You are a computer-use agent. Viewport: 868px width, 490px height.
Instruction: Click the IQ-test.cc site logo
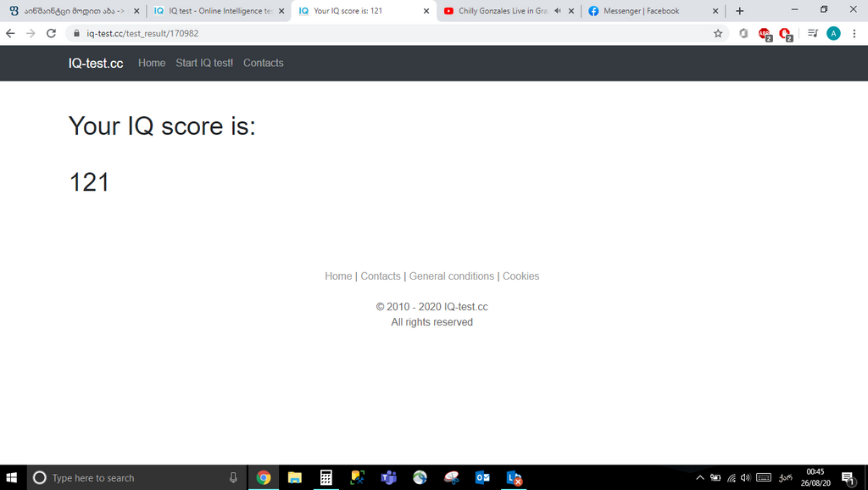pos(96,63)
